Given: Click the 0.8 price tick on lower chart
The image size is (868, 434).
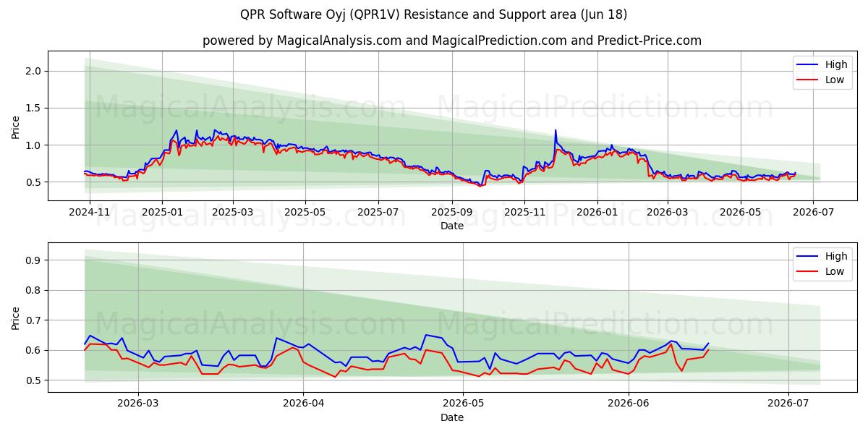Looking at the screenshot, I should pos(35,290).
